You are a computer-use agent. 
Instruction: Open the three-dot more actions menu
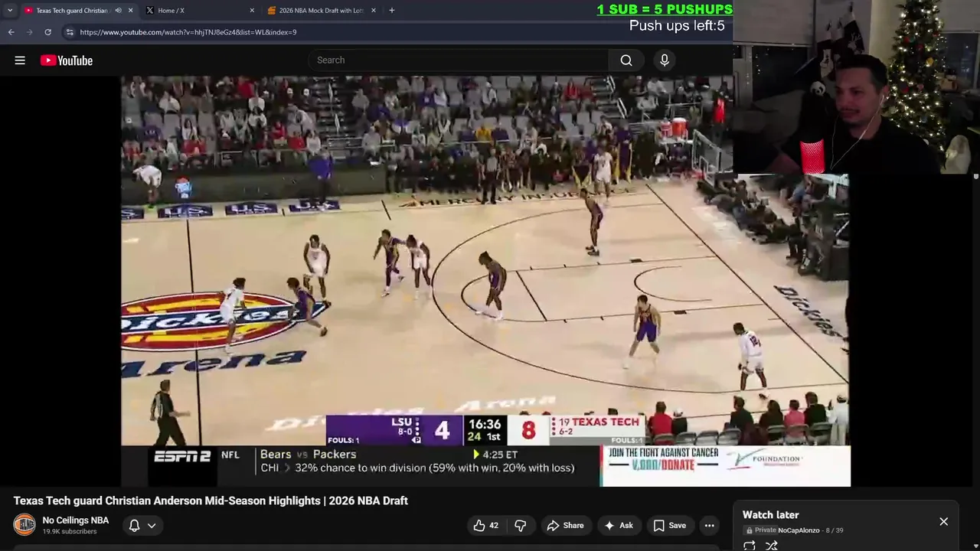[710, 526]
